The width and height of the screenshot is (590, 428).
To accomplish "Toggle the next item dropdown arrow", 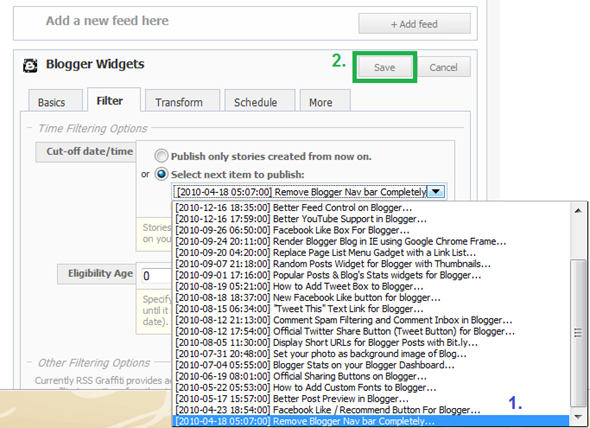I will tap(436, 192).
